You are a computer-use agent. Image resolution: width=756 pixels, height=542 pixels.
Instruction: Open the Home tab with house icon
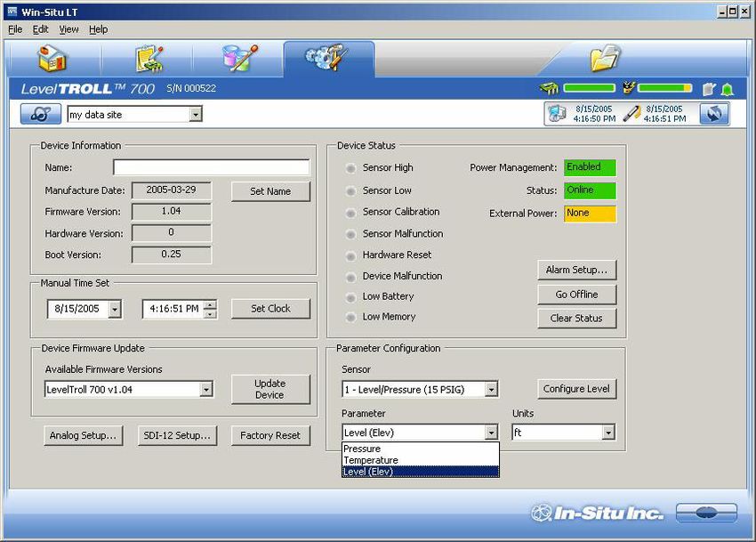click(52, 59)
